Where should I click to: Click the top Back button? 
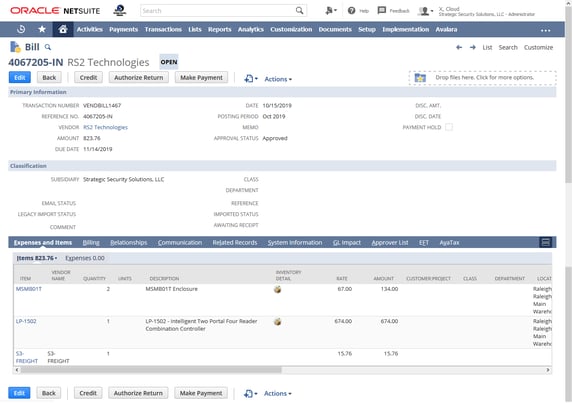pos(49,78)
